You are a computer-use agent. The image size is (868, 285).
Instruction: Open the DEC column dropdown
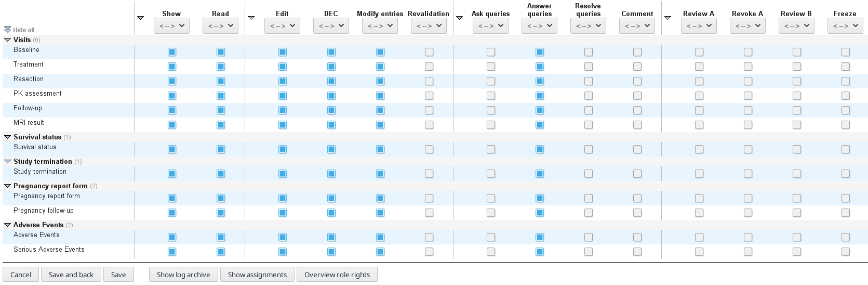(x=331, y=25)
